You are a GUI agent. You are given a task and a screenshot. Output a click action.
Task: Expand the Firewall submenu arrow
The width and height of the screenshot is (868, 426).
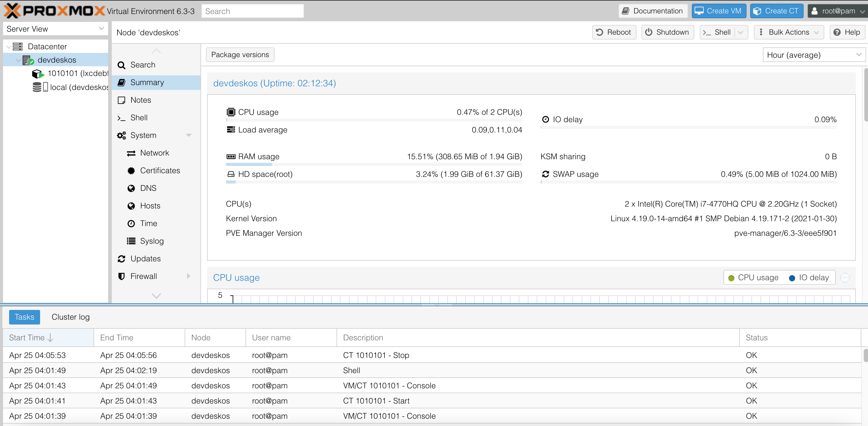click(x=189, y=277)
